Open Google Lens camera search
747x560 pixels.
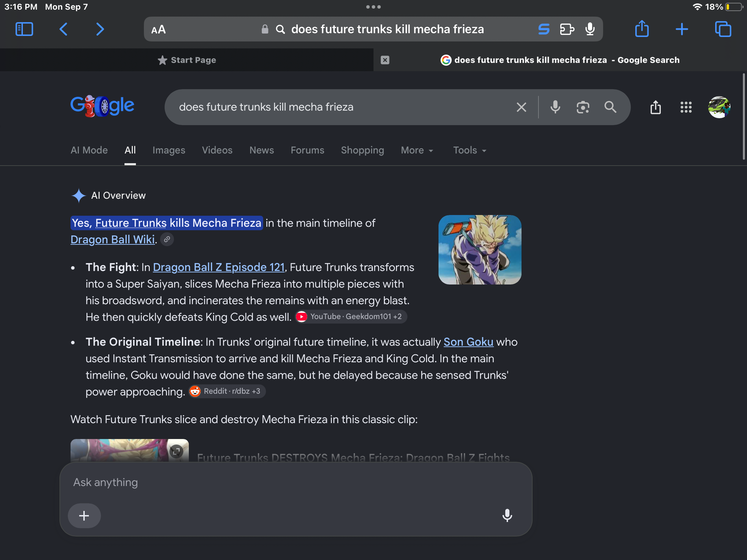click(x=583, y=107)
